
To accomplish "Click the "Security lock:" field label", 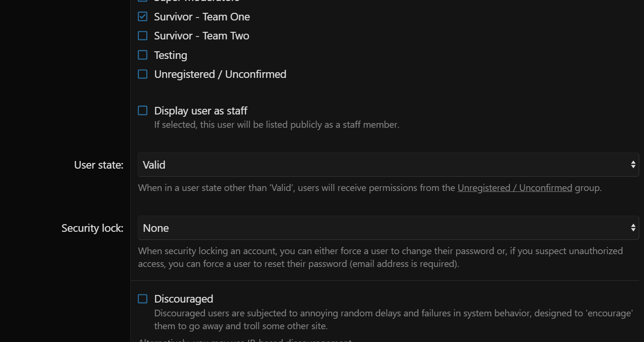I will (x=92, y=228).
